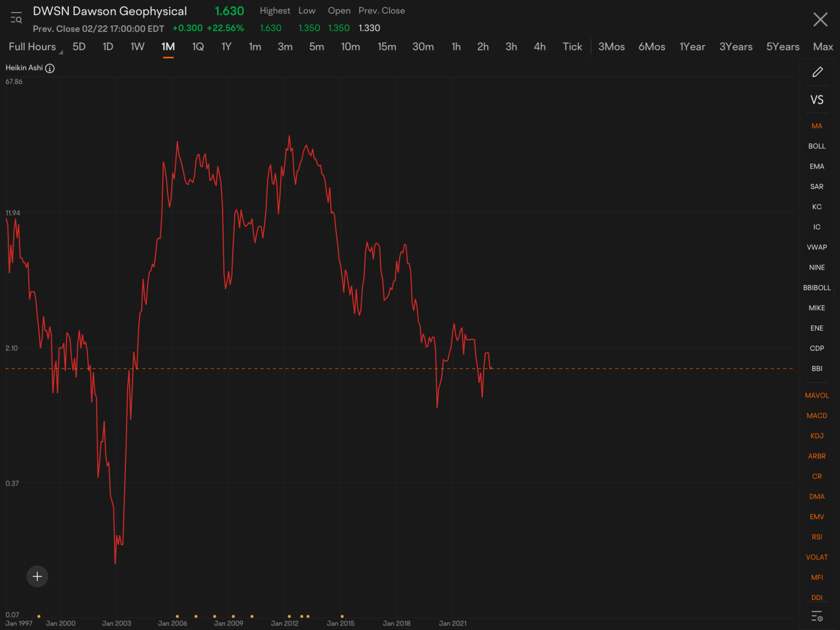Select the 2h interval
840x630 pixels.
tap(483, 47)
